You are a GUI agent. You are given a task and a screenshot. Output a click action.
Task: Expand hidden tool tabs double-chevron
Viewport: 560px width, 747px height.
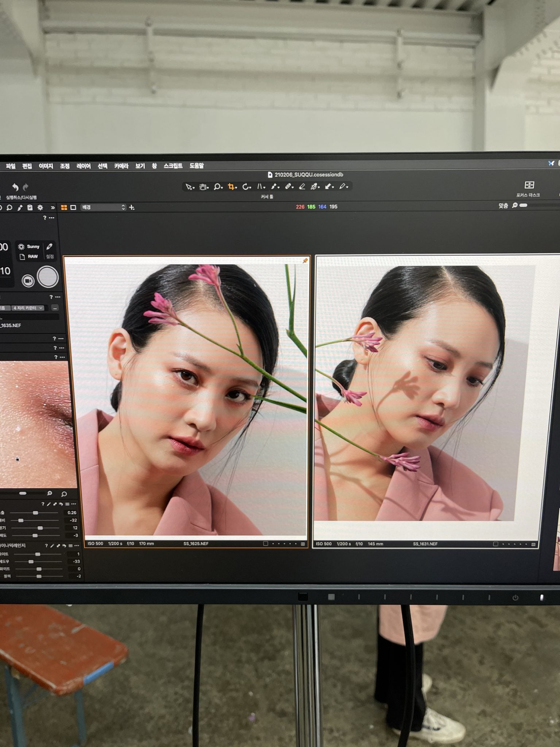click(x=53, y=208)
